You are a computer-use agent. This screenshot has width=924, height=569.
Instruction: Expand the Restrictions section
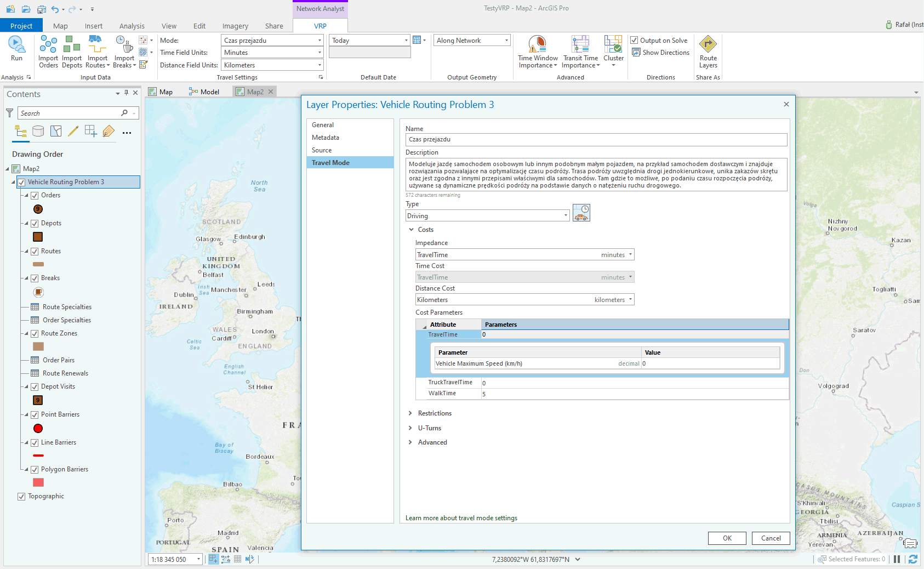pos(410,413)
